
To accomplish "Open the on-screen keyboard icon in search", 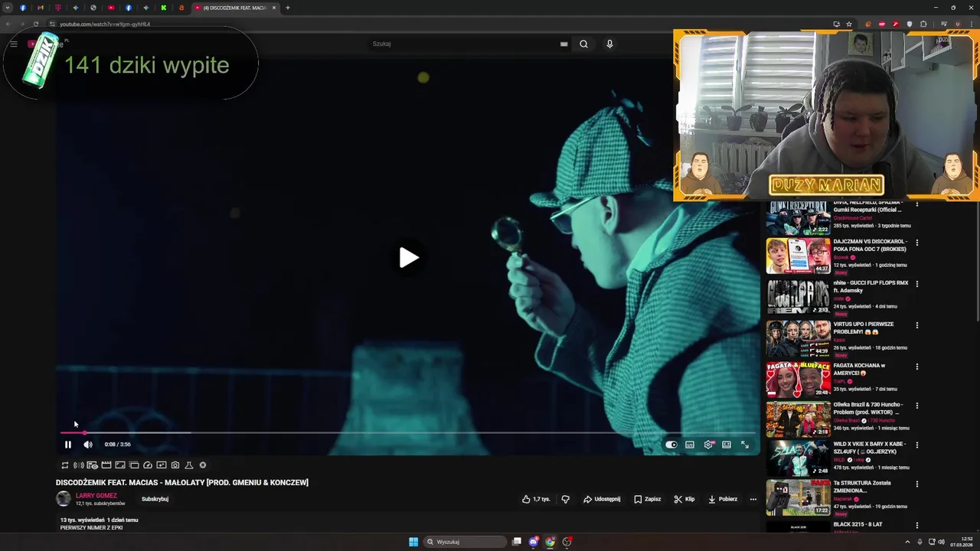I will pyautogui.click(x=564, y=44).
